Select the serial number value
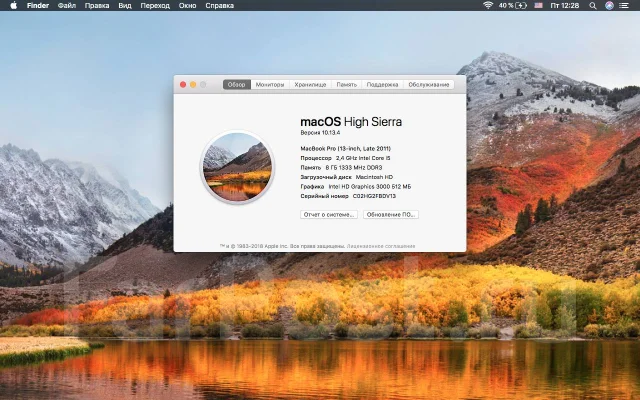Screen dimensions: 640x400 click(374, 196)
